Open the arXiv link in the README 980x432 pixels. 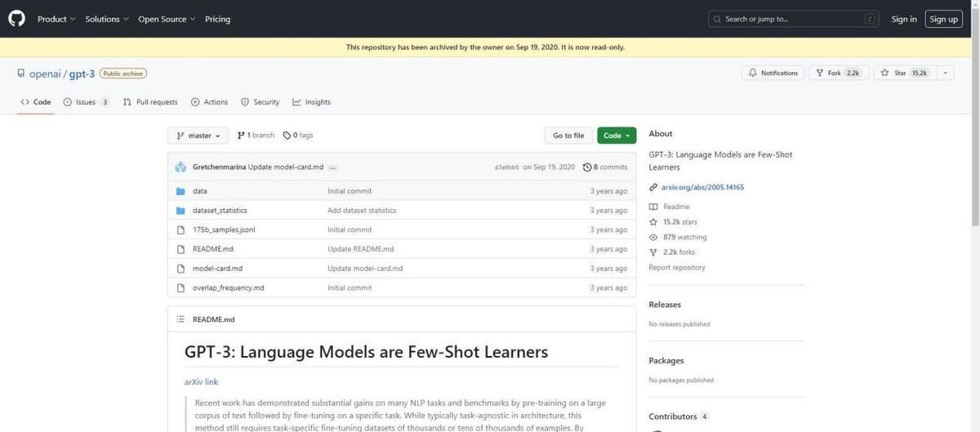click(x=201, y=381)
